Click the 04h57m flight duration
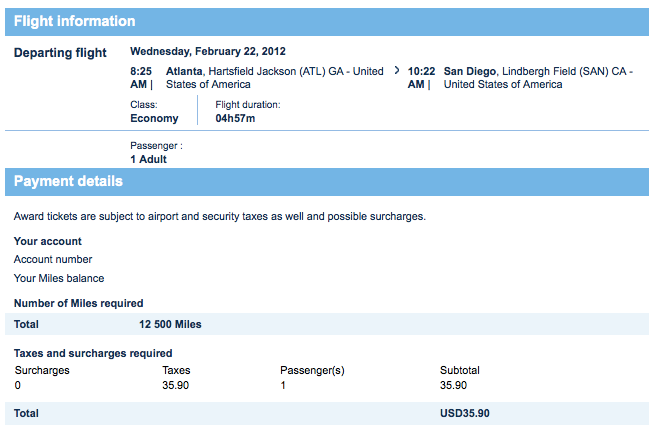This screenshot has height=431, width=657. click(x=236, y=118)
